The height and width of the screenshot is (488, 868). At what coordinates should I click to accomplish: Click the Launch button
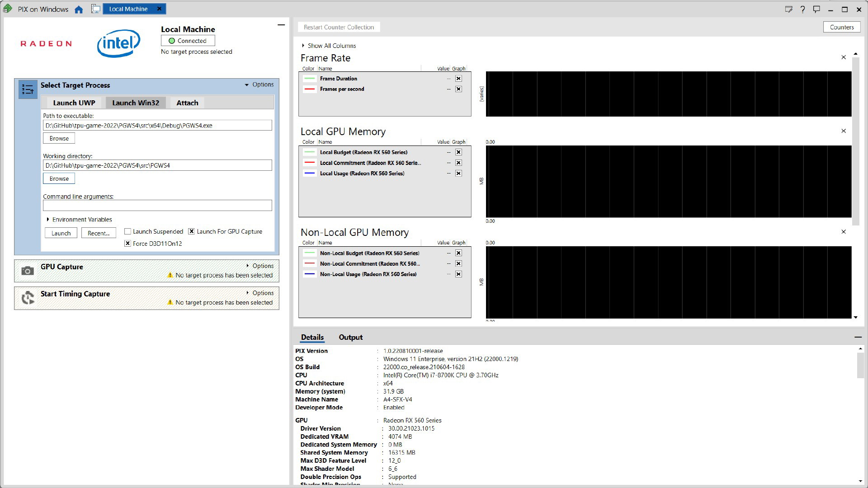61,233
